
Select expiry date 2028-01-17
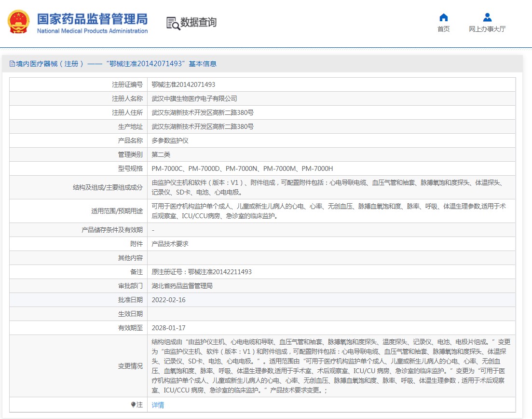[x=169, y=328]
